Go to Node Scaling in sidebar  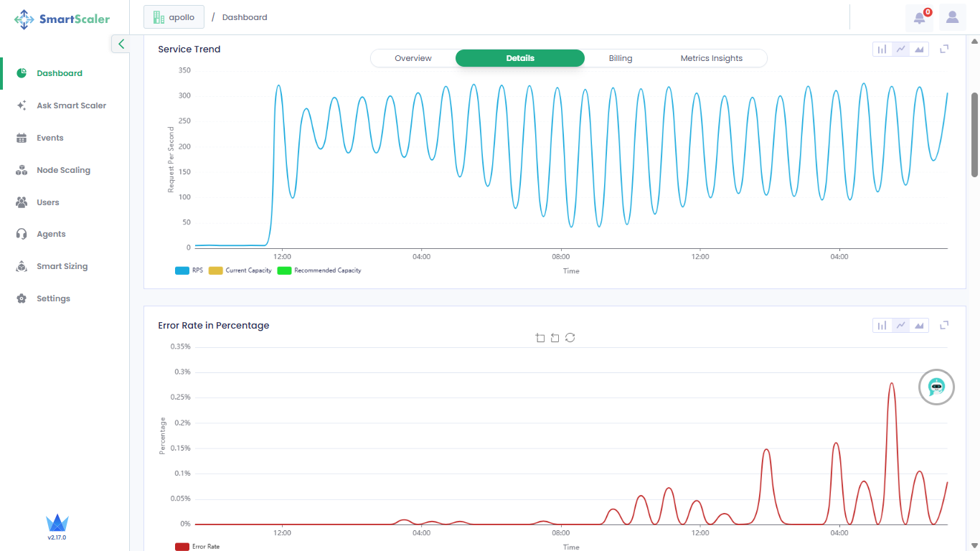(x=63, y=170)
